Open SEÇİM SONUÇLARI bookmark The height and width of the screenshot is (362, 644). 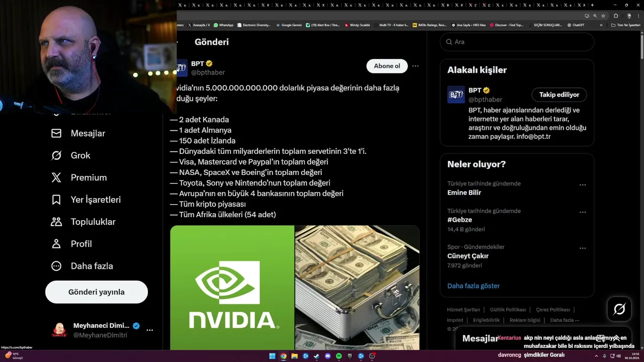pos(544,25)
